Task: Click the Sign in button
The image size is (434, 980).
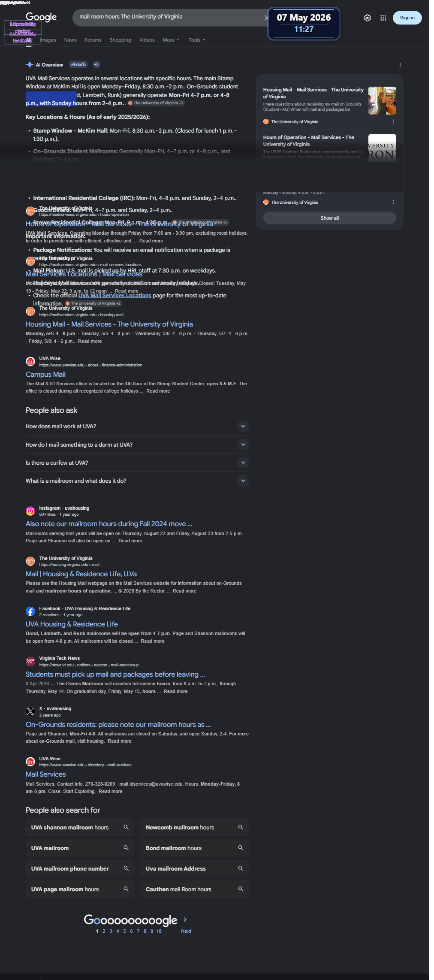Action: coord(407,18)
